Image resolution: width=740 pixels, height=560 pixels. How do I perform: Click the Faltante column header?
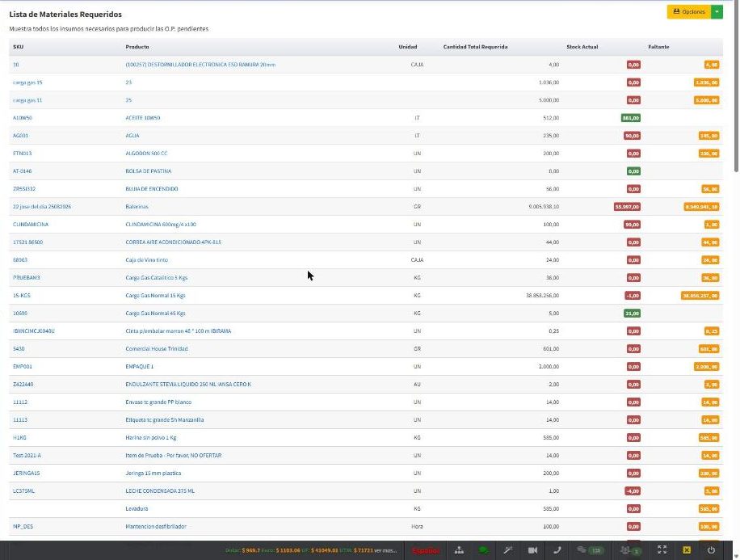coord(658,47)
